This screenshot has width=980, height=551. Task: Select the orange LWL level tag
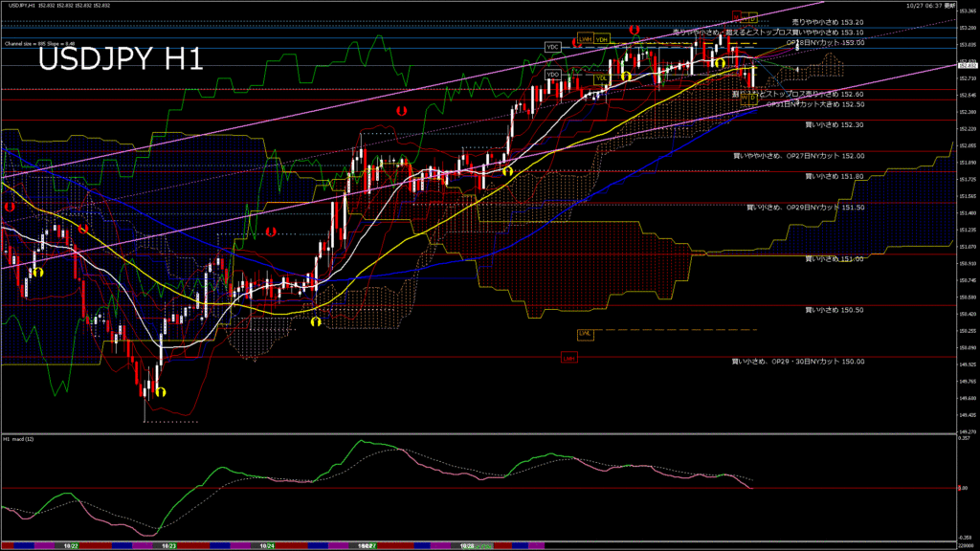pos(585,333)
